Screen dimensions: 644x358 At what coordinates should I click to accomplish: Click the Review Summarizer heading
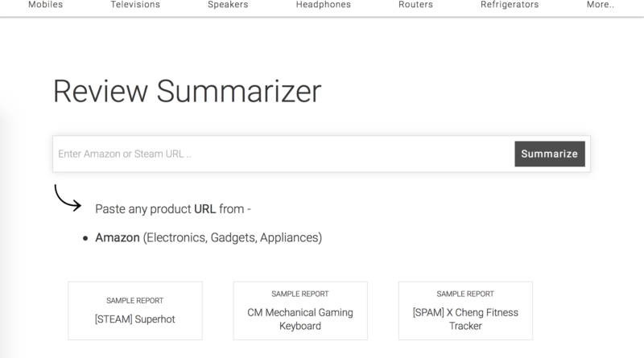click(187, 91)
